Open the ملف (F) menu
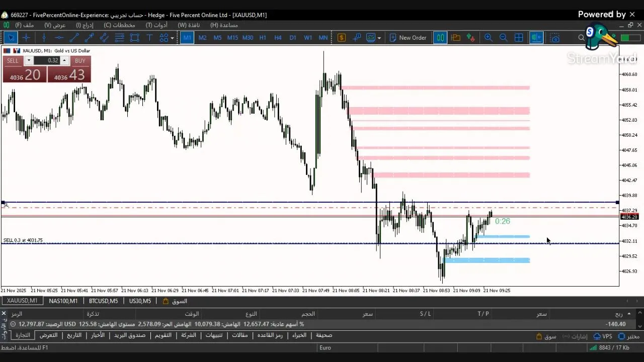 coord(25,25)
